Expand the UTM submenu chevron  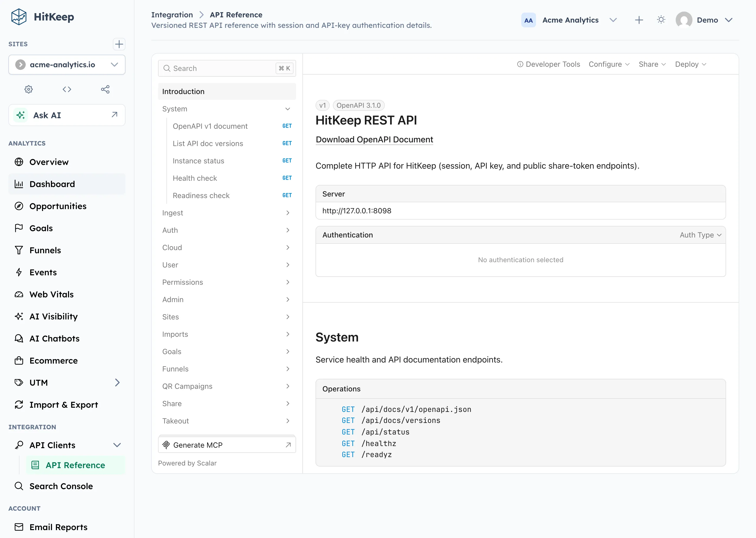pos(117,383)
